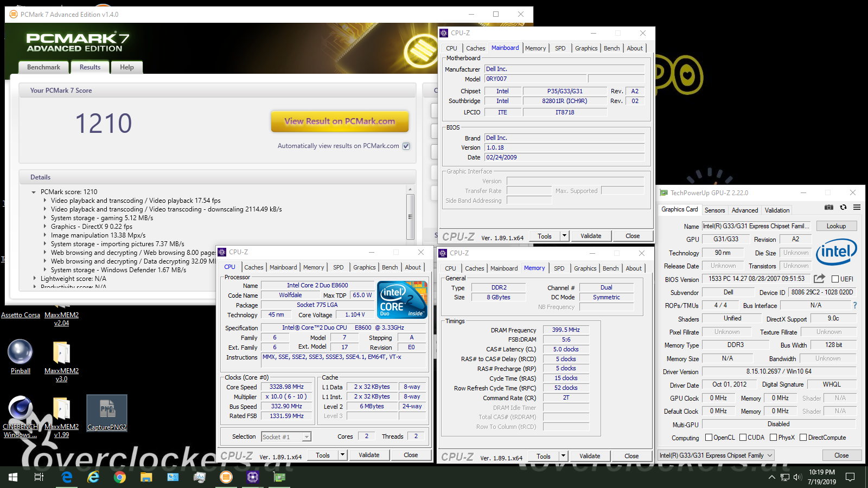Toggle the UEFI checkbox in GPU-Z
Image resolution: width=868 pixels, height=488 pixels.
click(x=835, y=279)
